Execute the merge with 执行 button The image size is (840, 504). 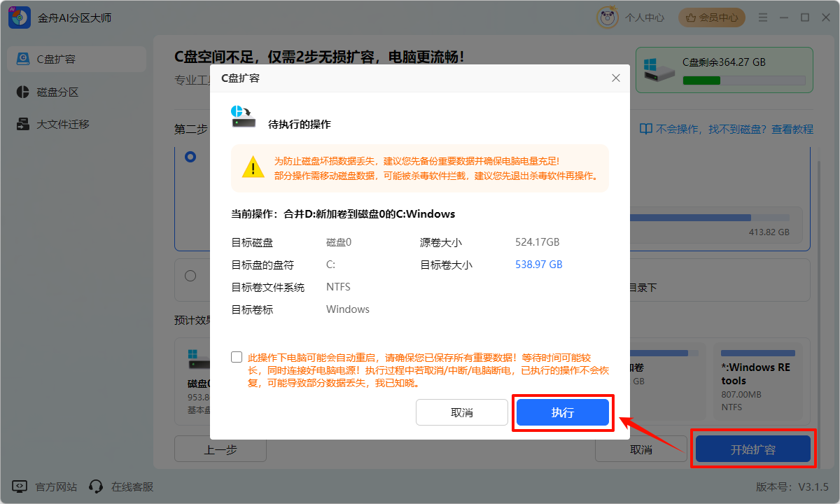[x=562, y=412]
